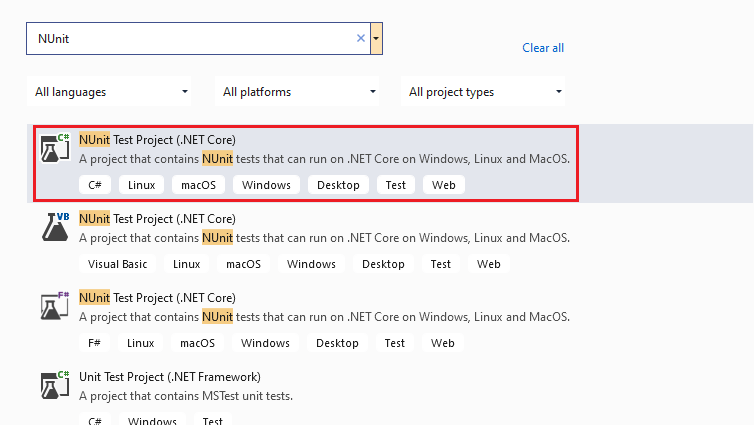The width and height of the screenshot is (754, 425).
Task: Click the F# NUnit test project flask icon
Action: [x=55, y=306]
